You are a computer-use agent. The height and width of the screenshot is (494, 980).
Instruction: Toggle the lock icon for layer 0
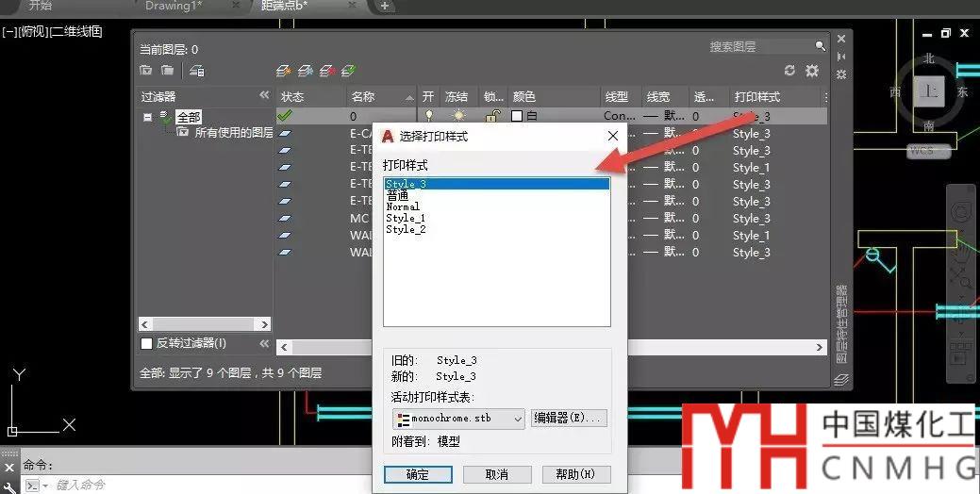[491, 116]
